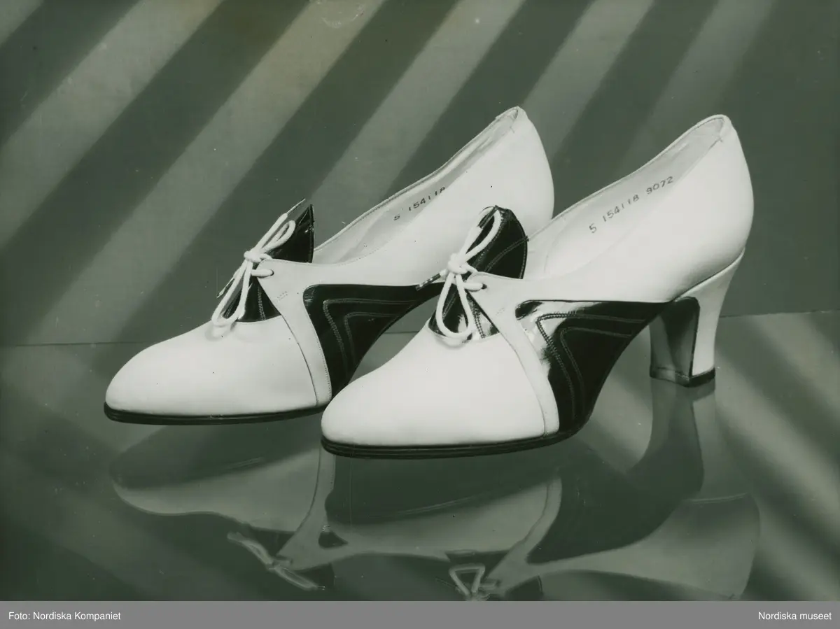Click the striped shadow background at top left
840x629 pixels.
(105, 105)
